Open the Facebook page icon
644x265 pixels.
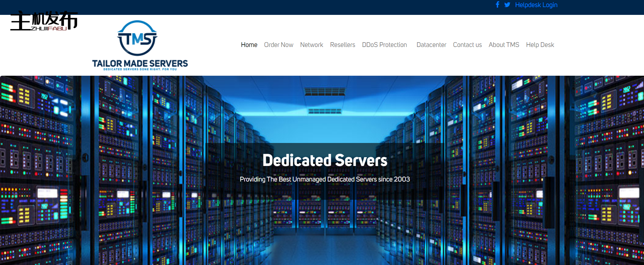pos(497,5)
